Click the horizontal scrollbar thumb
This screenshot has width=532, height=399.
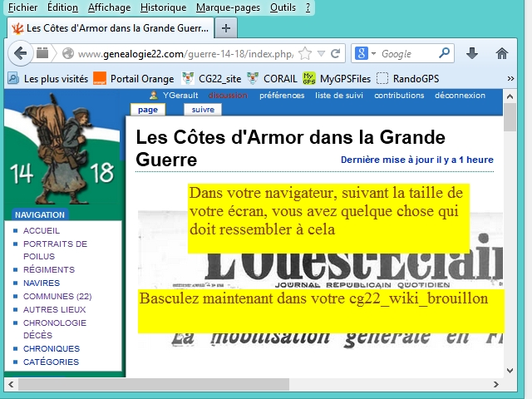click(154, 384)
